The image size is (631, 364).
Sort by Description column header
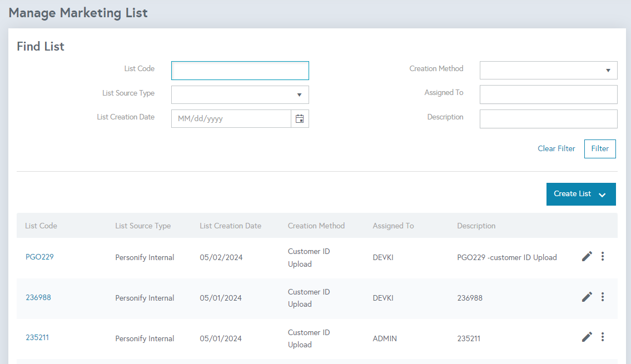pos(476,226)
